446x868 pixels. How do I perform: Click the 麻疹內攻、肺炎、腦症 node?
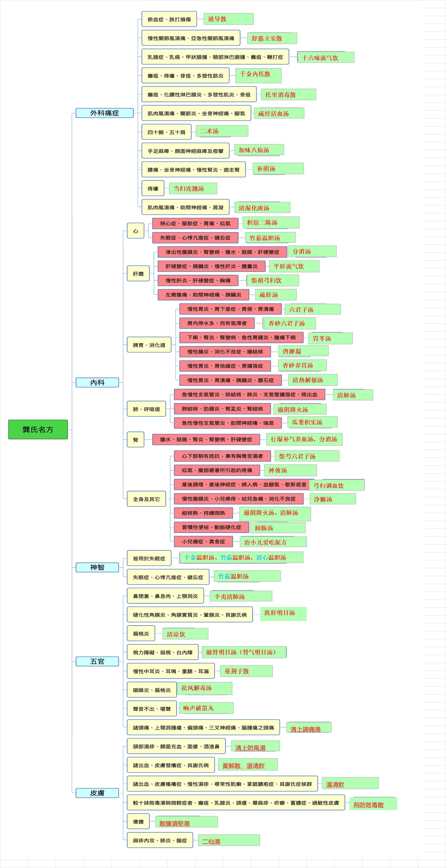160,840
